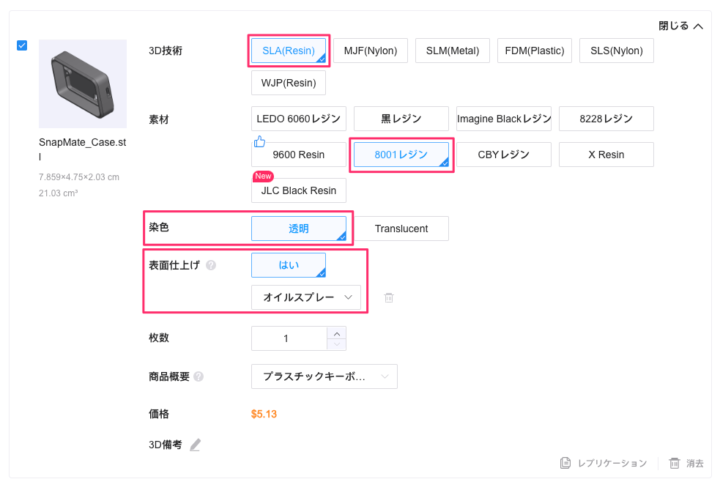
Task: Open the 商品概要 product description dropdown
Action: tap(323, 377)
